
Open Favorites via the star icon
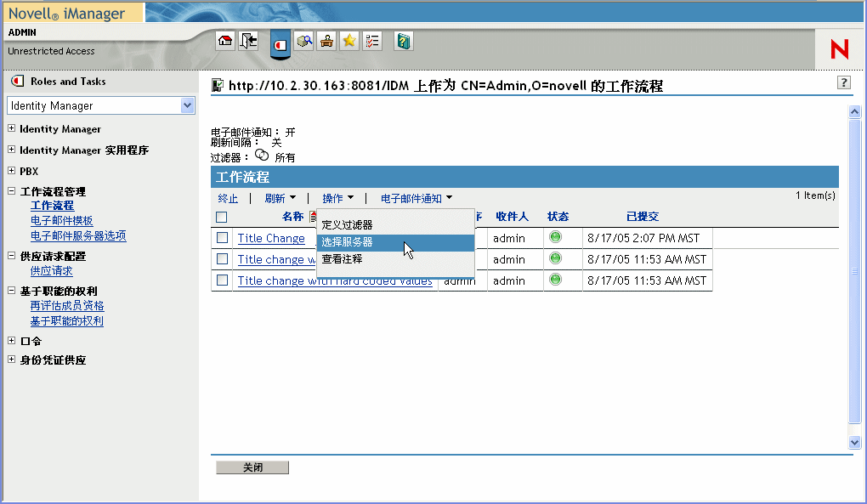[348, 40]
